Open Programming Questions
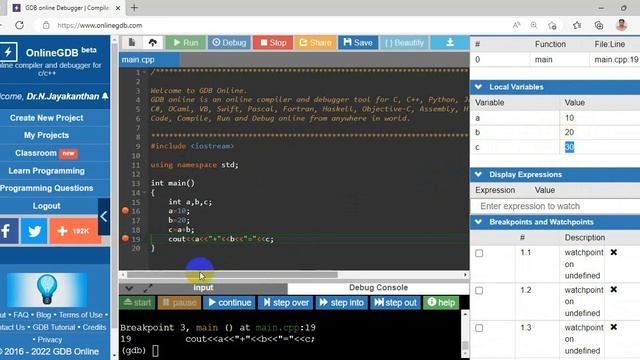Viewport: 640px width, 360px height. [46, 188]
